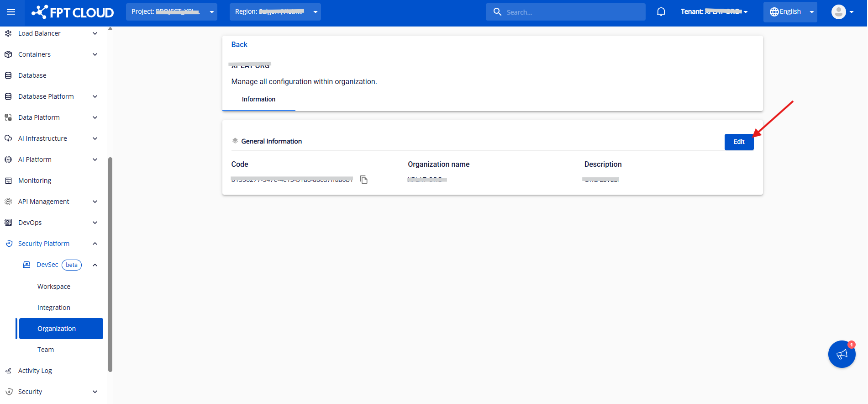Click the Monitoring sidebar icon
This screenshot has height=404, width=868.
8,181
